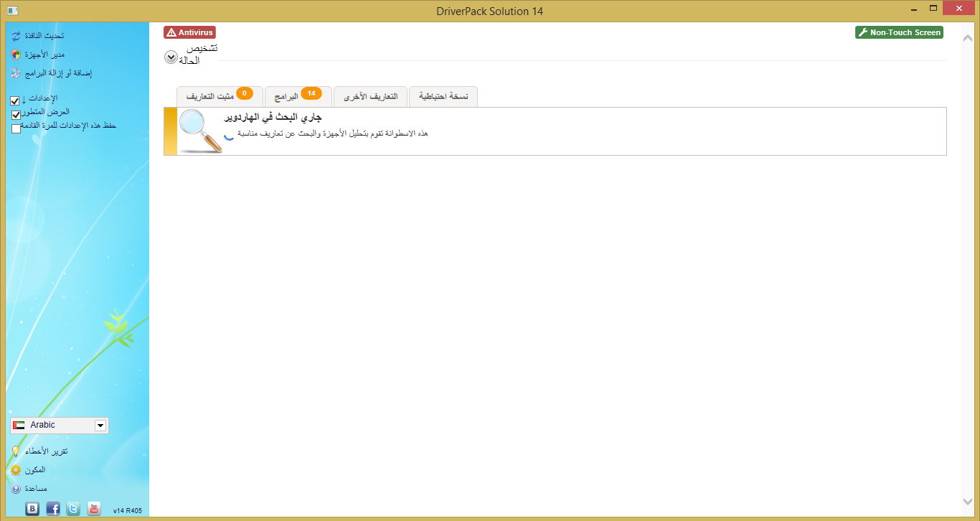Switch to the التعاريف الأخرى tab
The height and width of the screenshot is (521, 980).
[371, 95]
